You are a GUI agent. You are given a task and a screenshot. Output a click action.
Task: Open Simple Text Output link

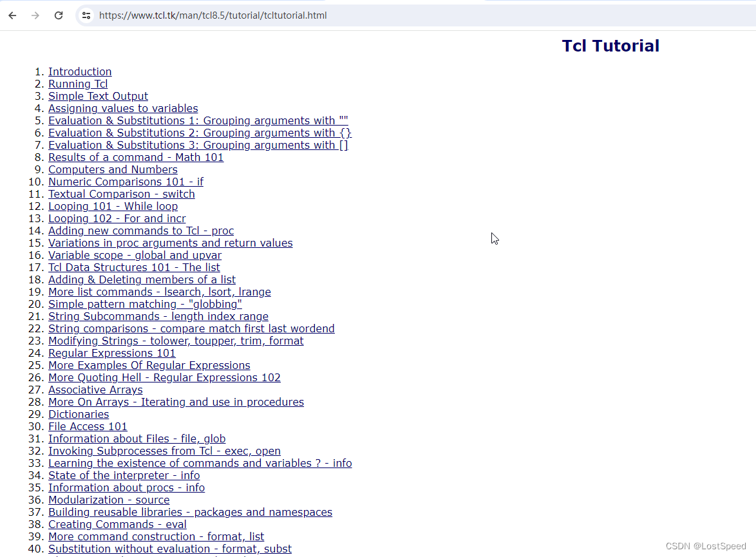point(98,96)
